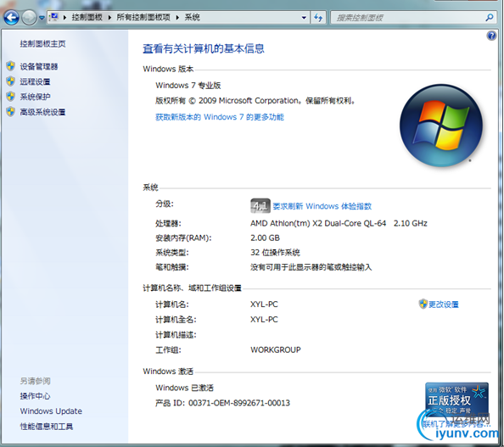This screenshot has width=504, height=447.
Task: Select the WORKGROUP value
Action: coord(276,349)
